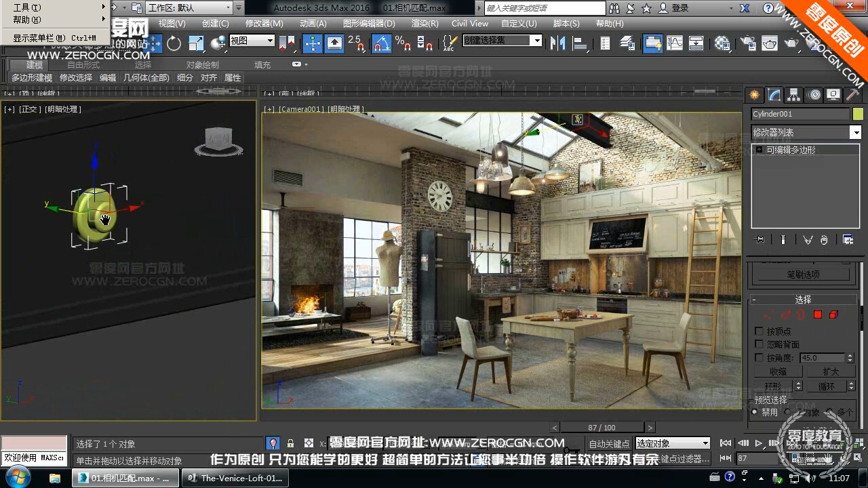Viewport: 868px width, 488px height.
Task: Select the Scale tool icon
Action: pos(196,43)
